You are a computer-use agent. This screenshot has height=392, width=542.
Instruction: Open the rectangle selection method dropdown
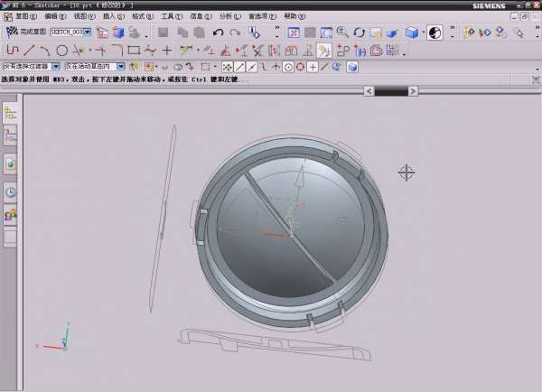tap(215, 66)
